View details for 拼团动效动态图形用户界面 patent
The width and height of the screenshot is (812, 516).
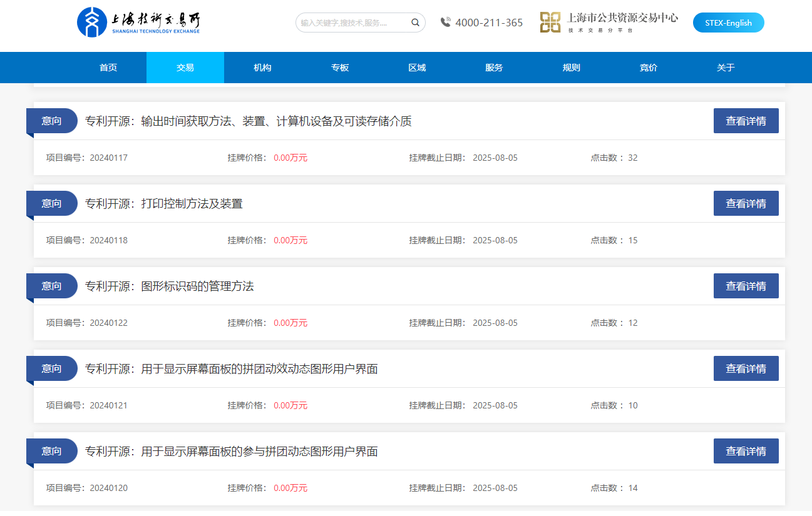point(746,368)
